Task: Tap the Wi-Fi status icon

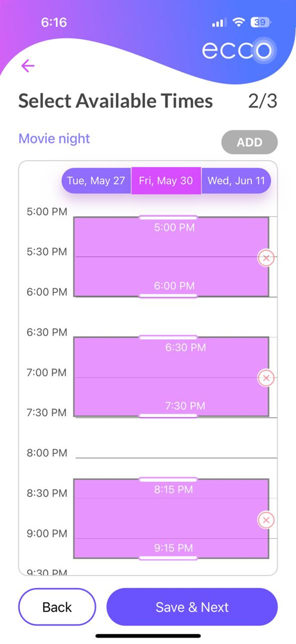Action: tap(239, 22)
